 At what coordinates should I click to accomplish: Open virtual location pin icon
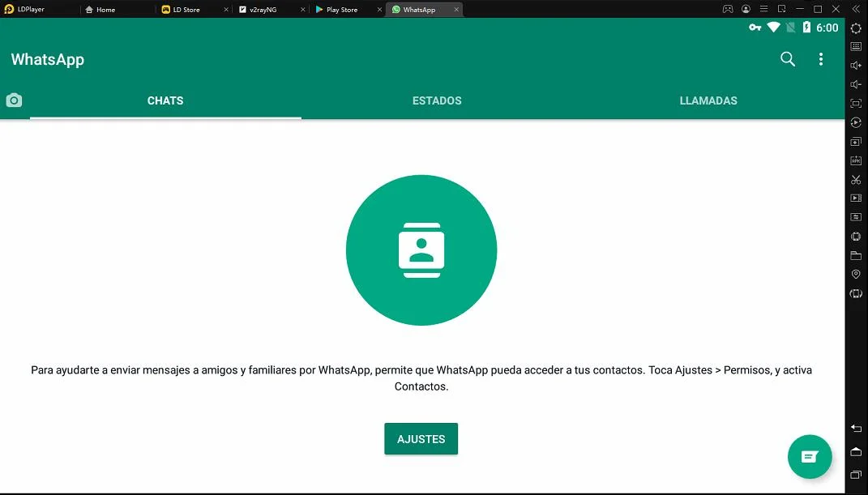[x=856, y=275]
